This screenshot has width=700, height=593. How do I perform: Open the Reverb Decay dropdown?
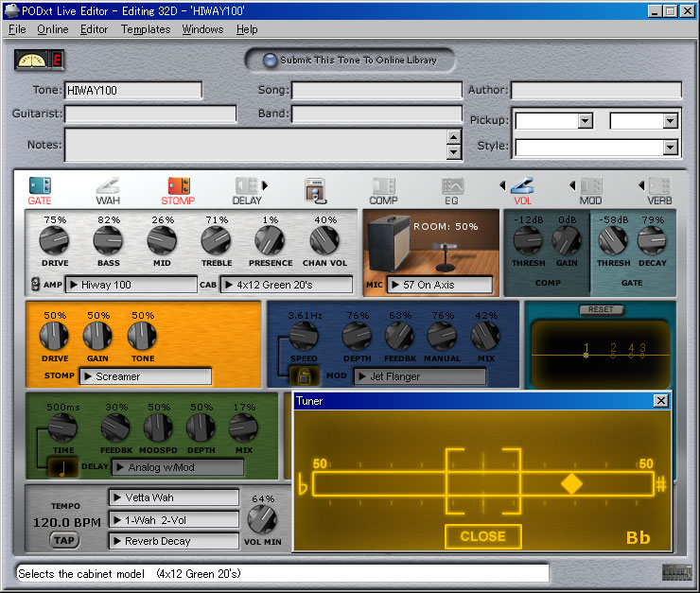click(174, 541)
